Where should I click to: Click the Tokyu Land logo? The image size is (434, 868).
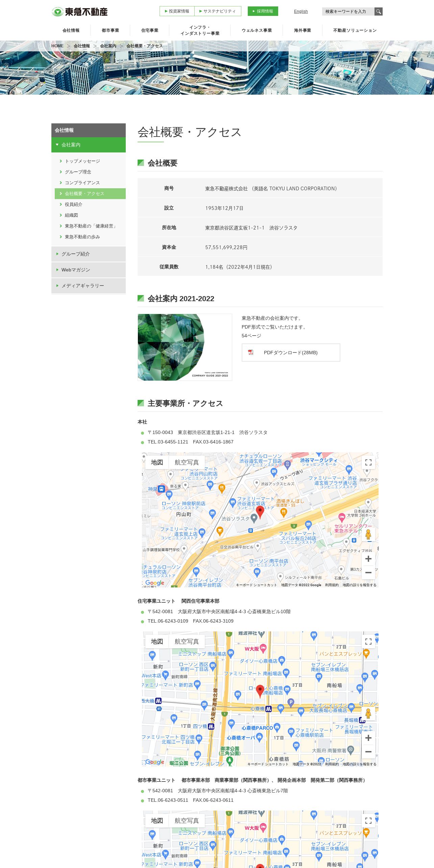pyautogui.click(x=80, y=11)
